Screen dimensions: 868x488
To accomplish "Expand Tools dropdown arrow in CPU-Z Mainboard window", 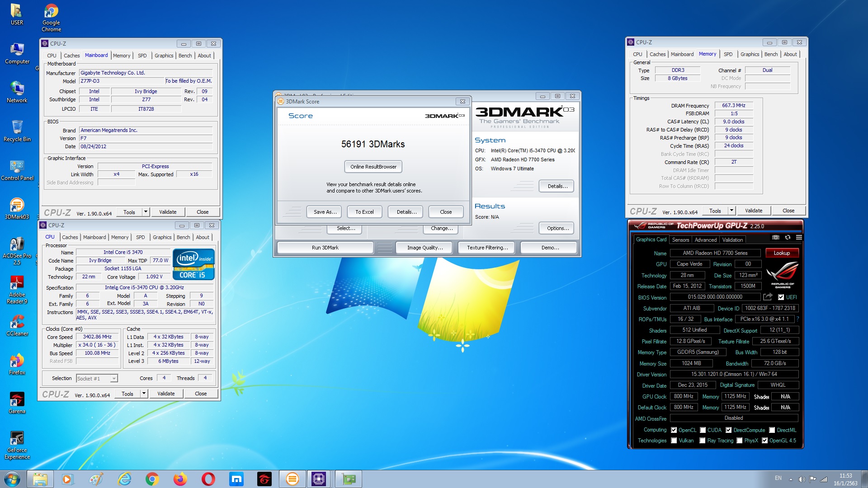I will pos(146,212).
